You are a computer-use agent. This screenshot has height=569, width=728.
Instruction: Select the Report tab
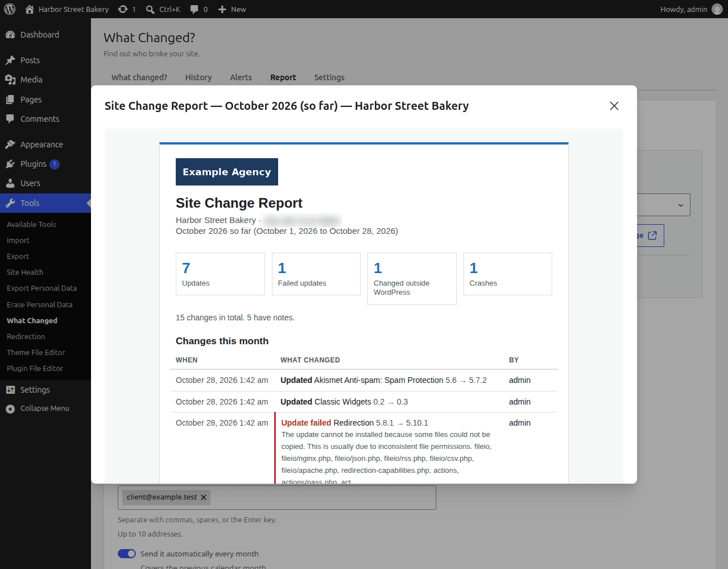tap(283, 77)
